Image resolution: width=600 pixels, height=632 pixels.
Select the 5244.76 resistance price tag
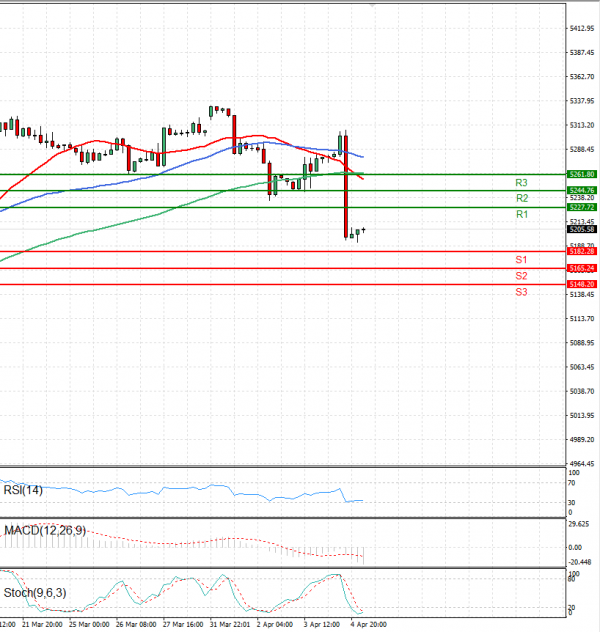click(581, 190)
